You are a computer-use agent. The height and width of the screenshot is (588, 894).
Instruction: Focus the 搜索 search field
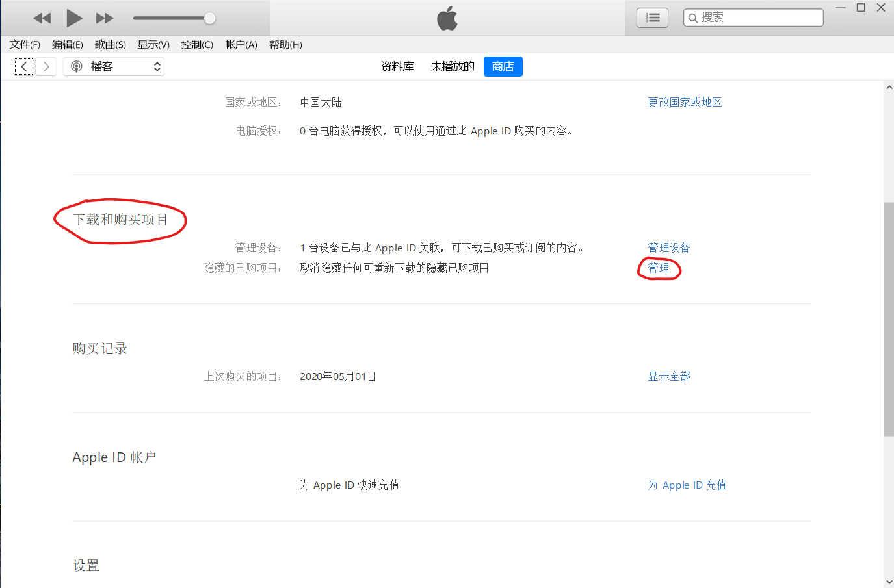pyautogui.click(x=754, y=18)
